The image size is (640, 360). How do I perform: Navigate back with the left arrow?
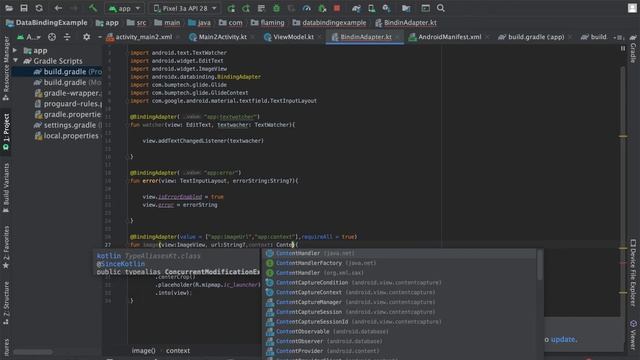58,8
